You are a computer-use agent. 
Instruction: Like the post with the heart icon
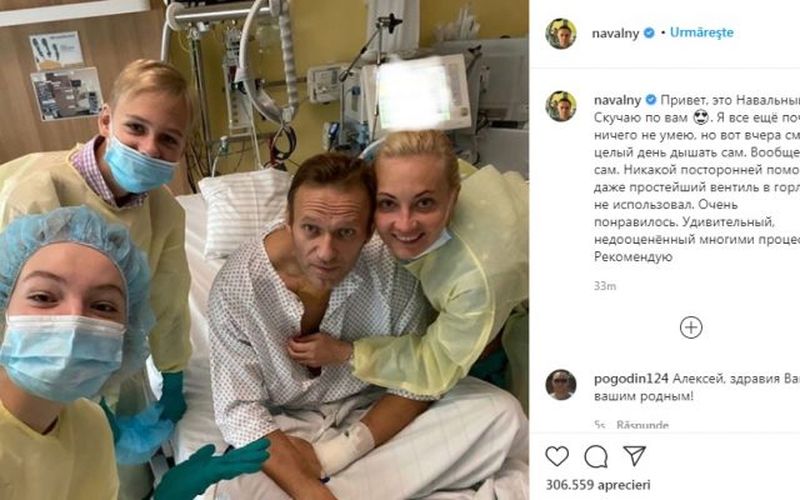coord(557,456)
